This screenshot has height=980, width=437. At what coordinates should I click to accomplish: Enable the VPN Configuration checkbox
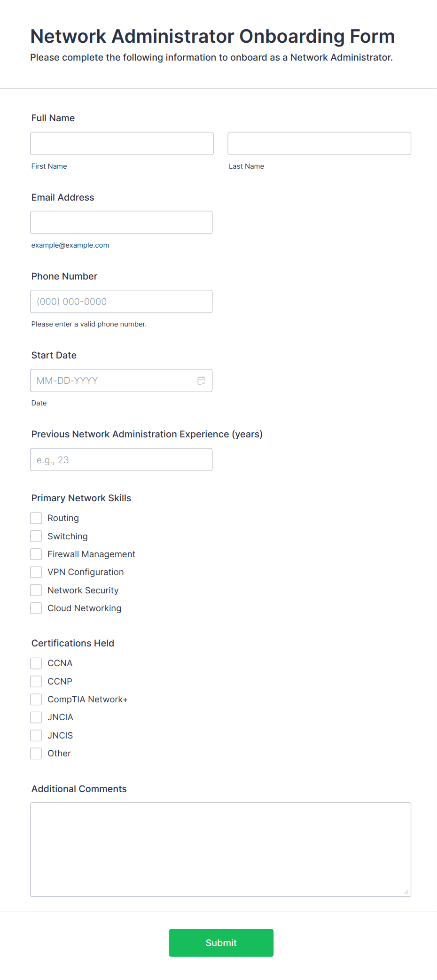coord(36,572)
